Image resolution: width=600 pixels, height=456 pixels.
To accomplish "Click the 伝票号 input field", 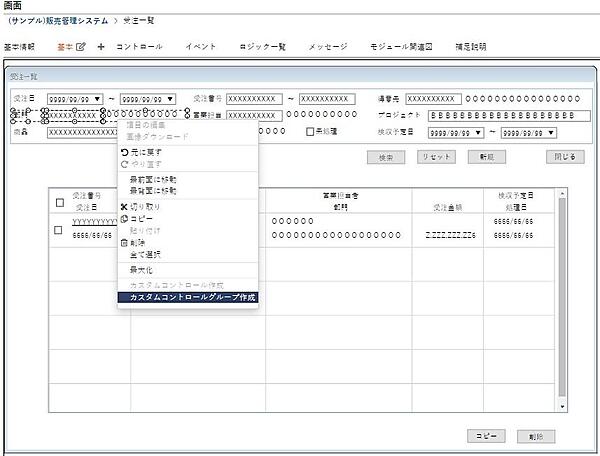I will tap(433, 99).
